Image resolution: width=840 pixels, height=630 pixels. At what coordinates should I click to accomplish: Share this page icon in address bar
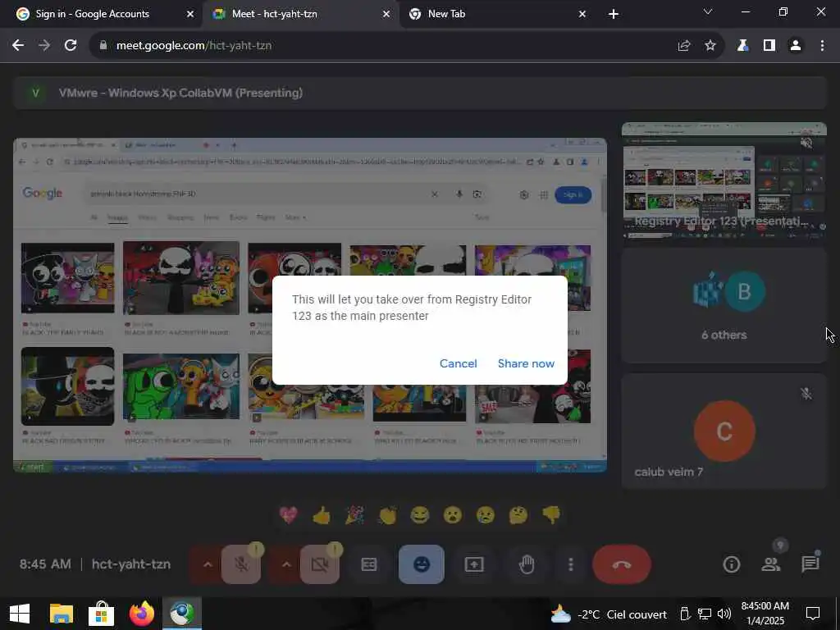pyautogui.click(x=684, y=46)
